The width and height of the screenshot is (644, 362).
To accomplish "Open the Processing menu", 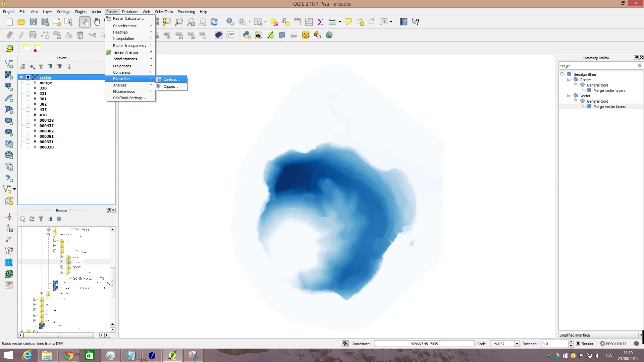I will pyautogui.click(x=186, y=12).
